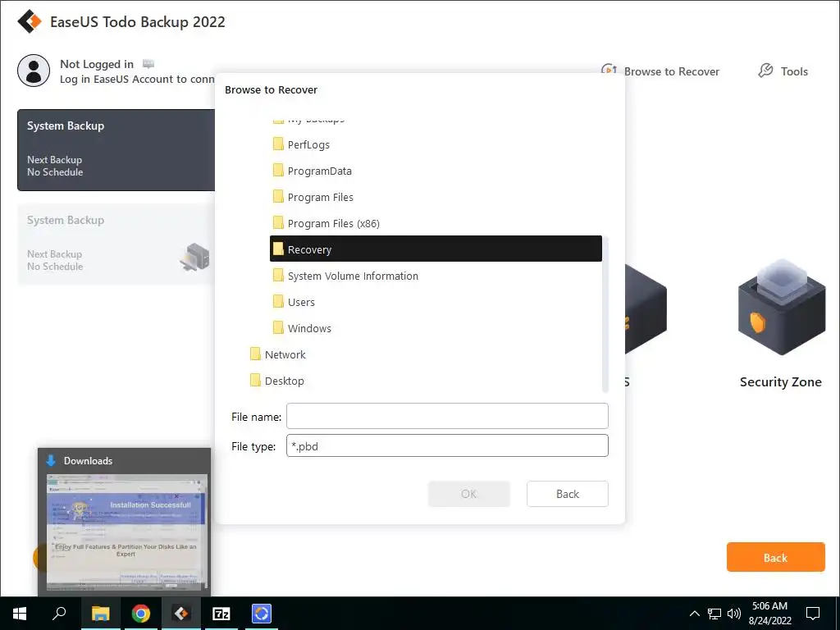Launch Google Chrome from the taskbar
This screenshot has width=840, height=630.
click(141, 614)
